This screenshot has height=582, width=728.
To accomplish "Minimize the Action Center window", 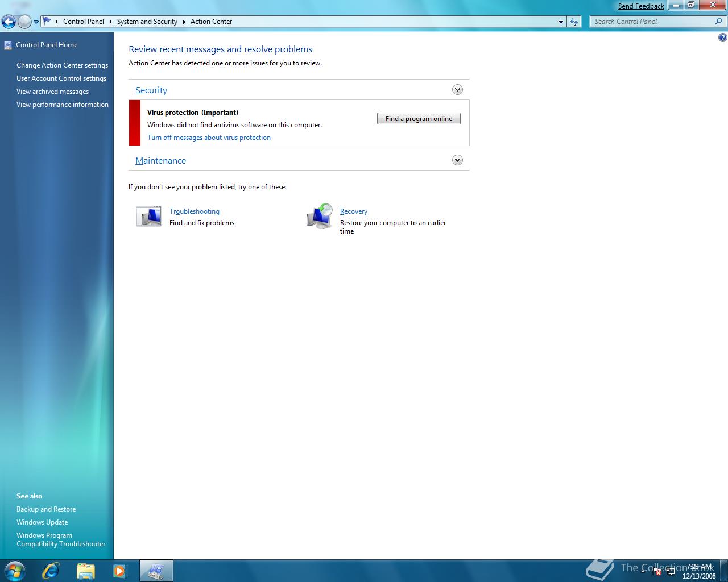I will (676, 6).
